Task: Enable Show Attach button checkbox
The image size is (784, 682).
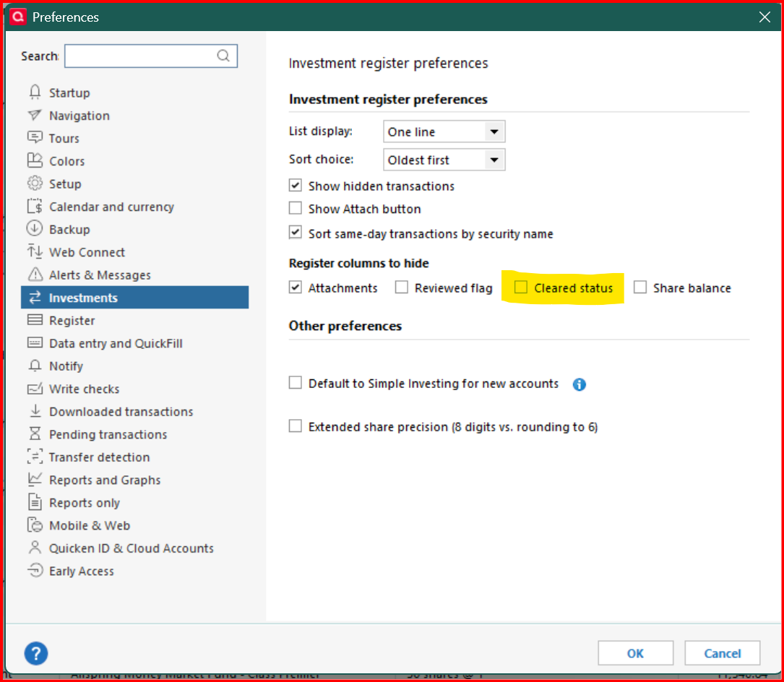Action: click(296, 208)
